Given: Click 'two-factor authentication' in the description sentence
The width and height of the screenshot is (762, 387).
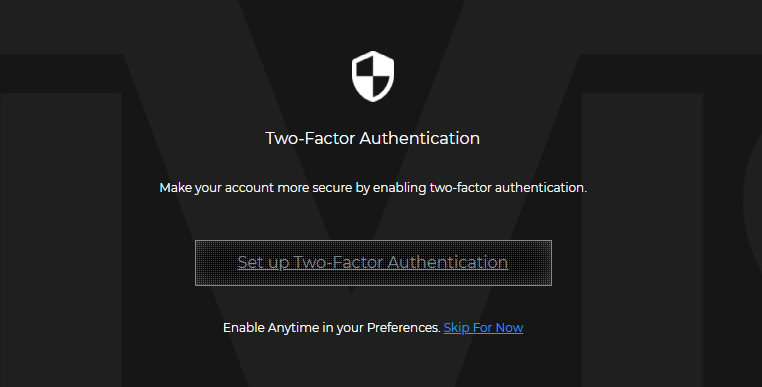Looking at the screenshot, I should click(x=508, y=188).
